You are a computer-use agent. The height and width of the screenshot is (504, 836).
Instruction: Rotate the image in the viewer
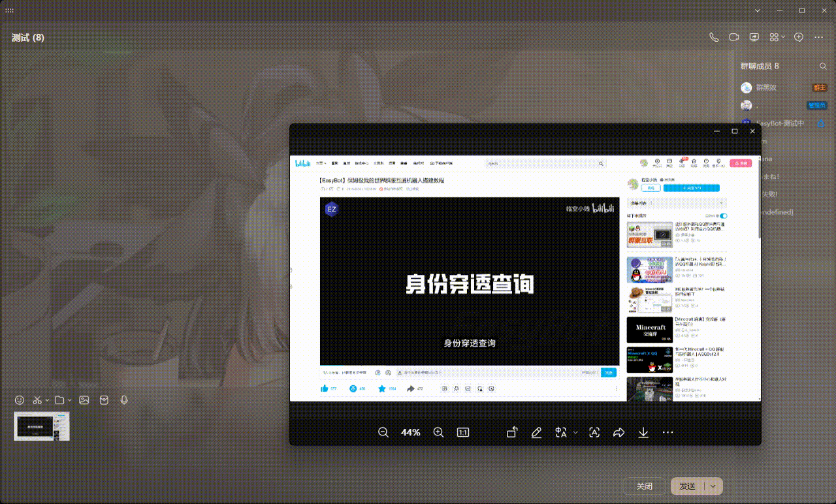pos(512,432)
